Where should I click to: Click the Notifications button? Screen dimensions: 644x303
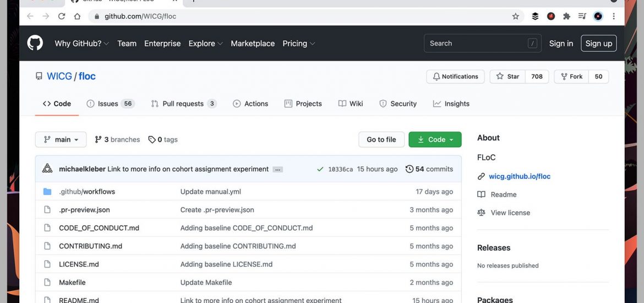coord(456,77)
